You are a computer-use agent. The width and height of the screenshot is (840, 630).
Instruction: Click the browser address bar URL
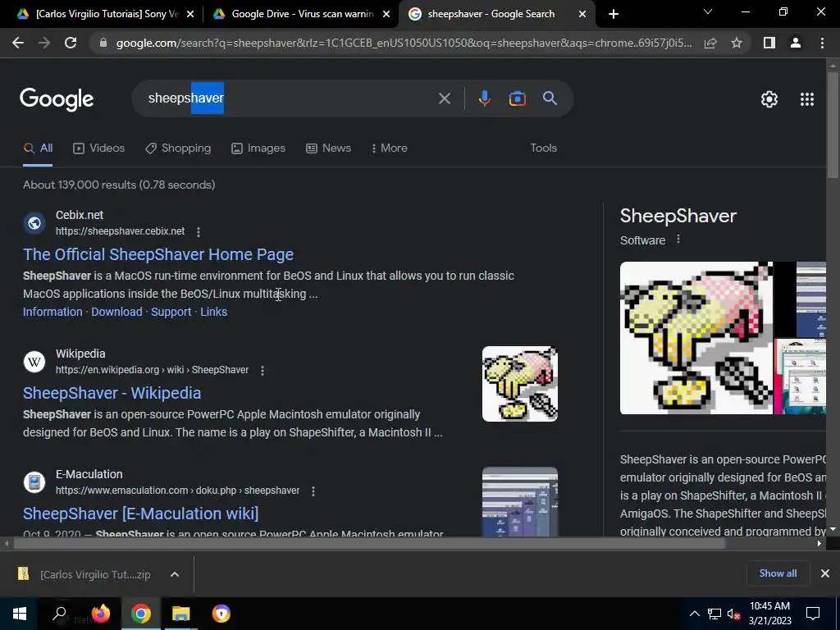404,43
